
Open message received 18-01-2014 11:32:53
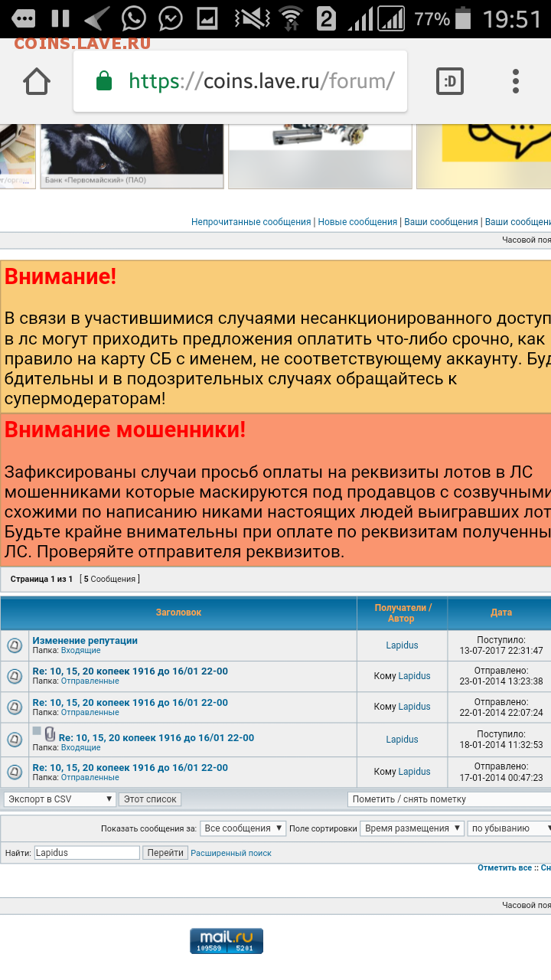[x=156, y=737]
